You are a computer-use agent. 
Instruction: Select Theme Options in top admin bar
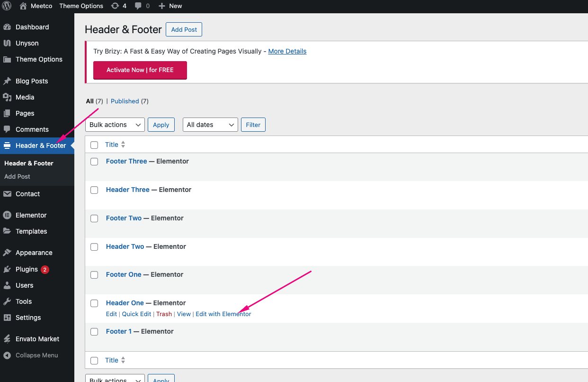(x=81, y=6)
